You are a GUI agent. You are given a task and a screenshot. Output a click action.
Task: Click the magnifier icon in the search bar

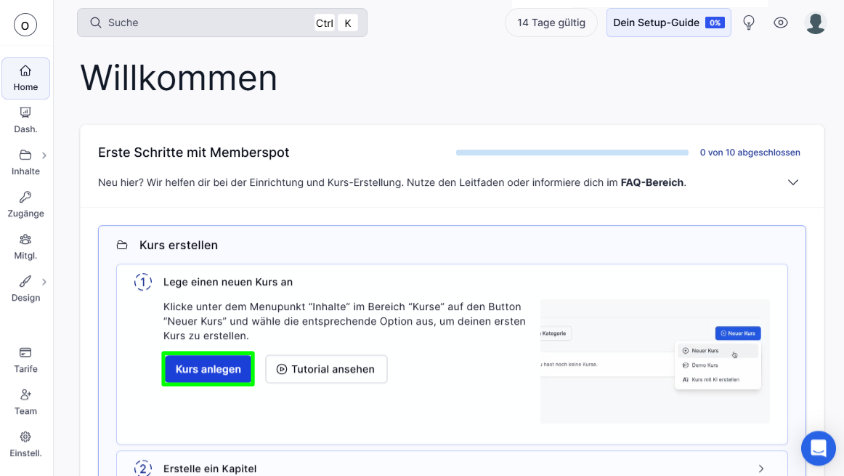click(x=96, y=23)
